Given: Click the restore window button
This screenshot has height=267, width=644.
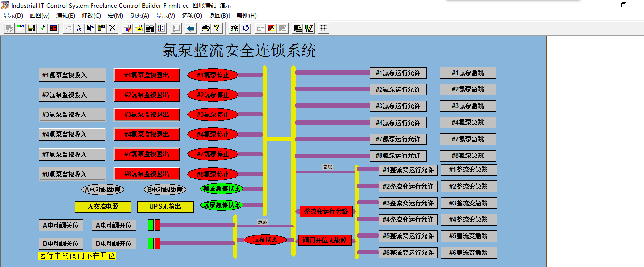Looking at the screenshot, I should (624, 5).
